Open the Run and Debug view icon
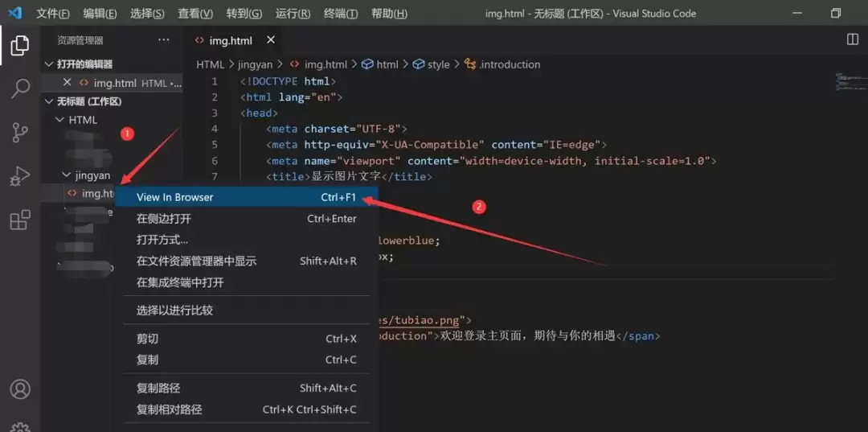This screenshot has width=868, height=432. pos(20,176)
